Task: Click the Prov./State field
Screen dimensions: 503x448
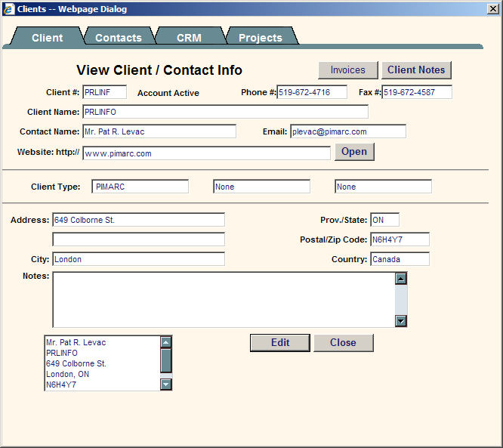Action: click(384, 220)
